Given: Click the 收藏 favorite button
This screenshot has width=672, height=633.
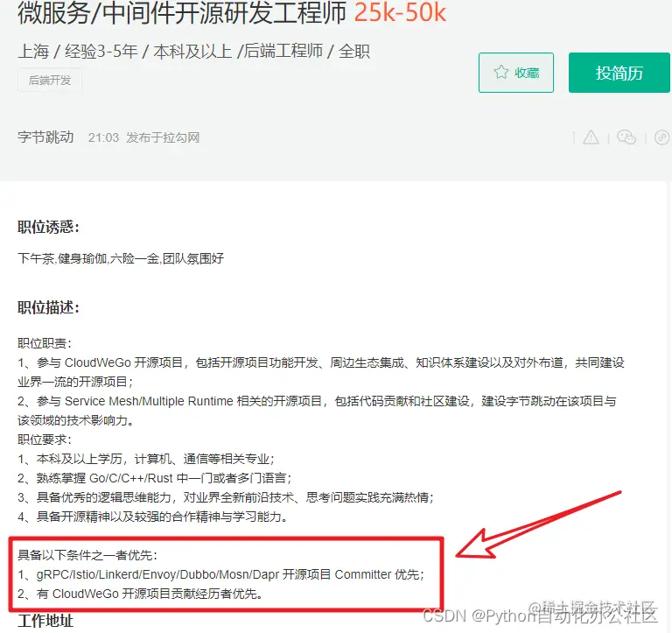Looking at the screenshot, I should point(516,73).
